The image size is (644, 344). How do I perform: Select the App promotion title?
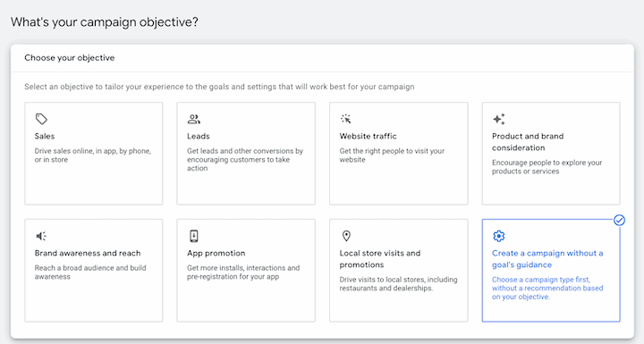pos(216,253)
